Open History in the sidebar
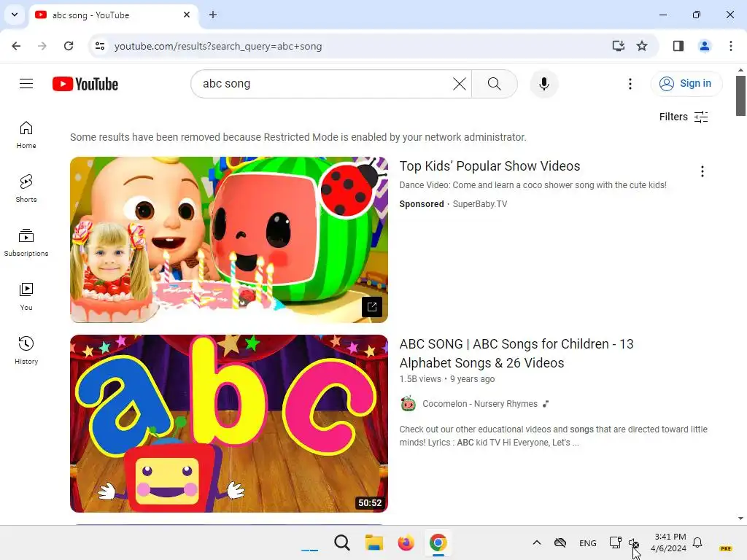747x560 pixels. 26,350
